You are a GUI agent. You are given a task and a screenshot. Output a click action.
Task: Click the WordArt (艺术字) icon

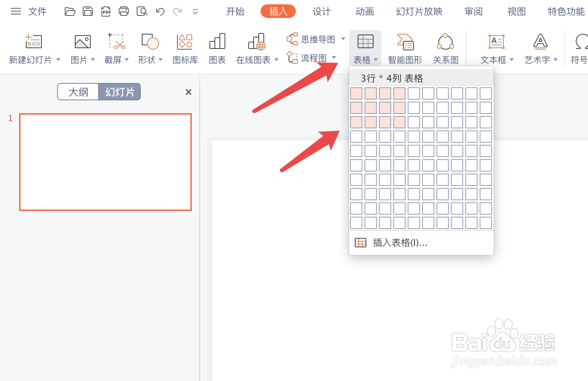pos(540,42)
